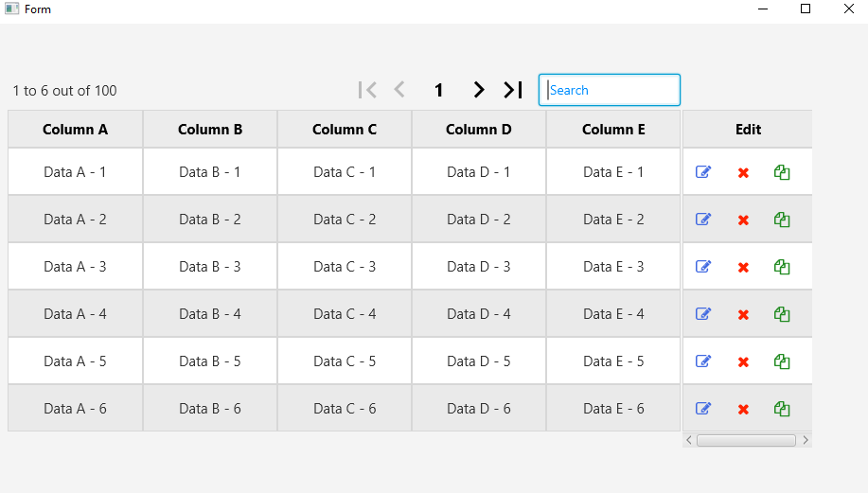The height and width of the screenshot is (493, 868).
Task: Go to the first page arrow
Action: (x=368, y=90)
